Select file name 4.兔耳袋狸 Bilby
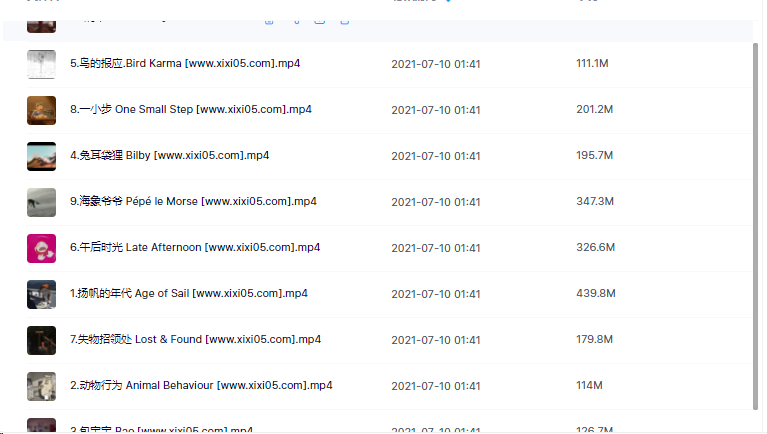 169,156
